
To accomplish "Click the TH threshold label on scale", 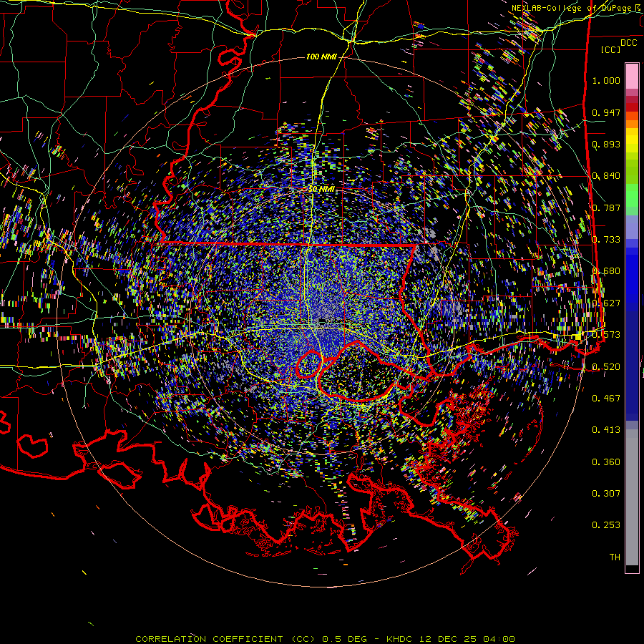I will pos(615,557).
